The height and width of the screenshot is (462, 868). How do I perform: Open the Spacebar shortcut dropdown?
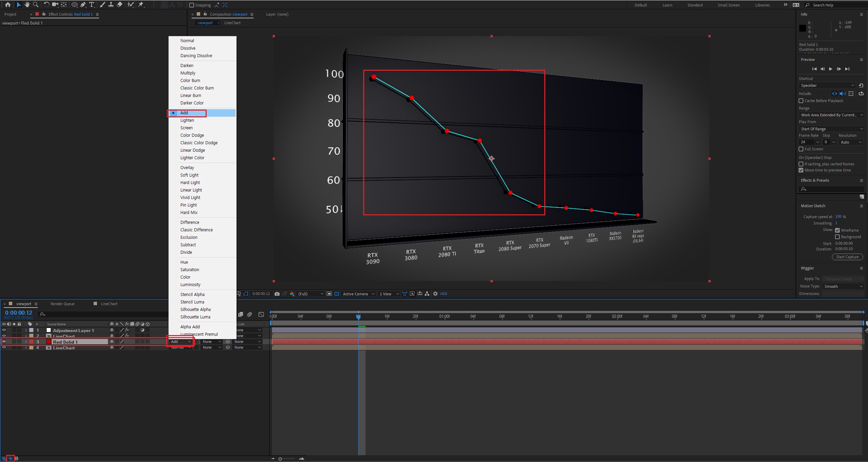coord(827,85)
